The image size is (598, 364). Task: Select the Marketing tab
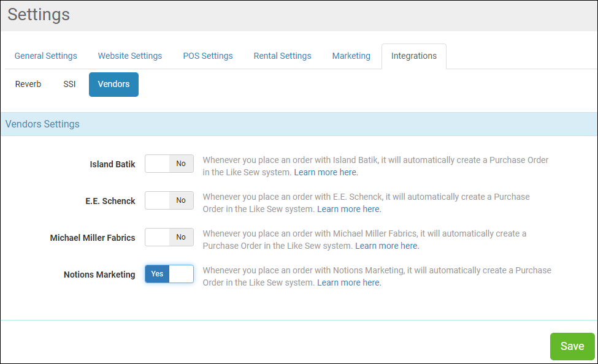[351, 56]
